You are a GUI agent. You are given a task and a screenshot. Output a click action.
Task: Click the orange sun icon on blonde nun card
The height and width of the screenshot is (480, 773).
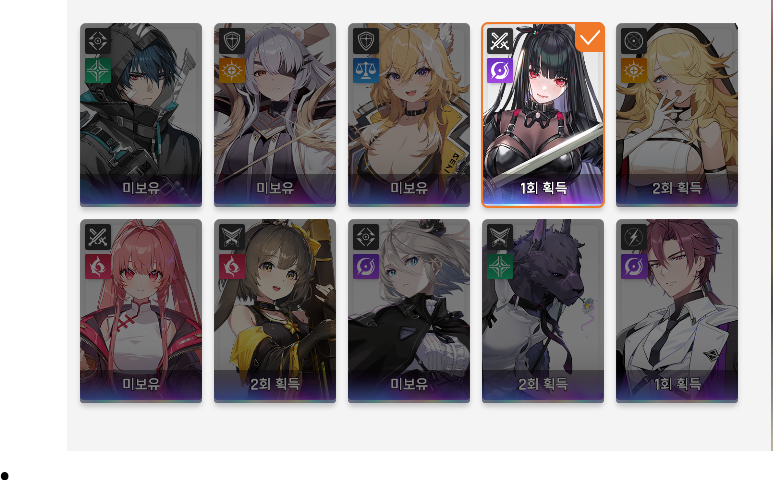click(x=634, y=70)
